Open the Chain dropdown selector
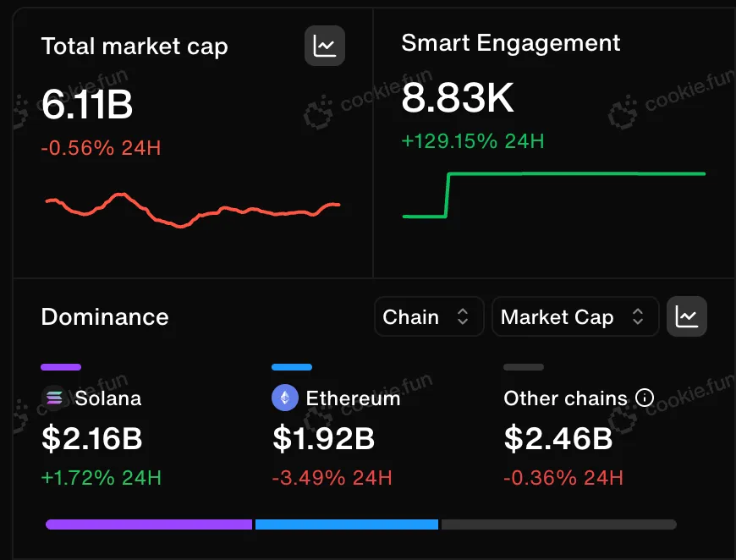Viewport: 736px width, 560px height. (428, 317)
